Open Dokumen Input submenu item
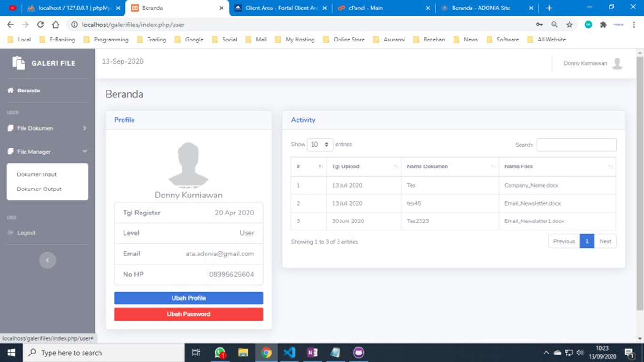Image resolution: width=644 pixels, height=362 pixels. click(x=37, y=174)
